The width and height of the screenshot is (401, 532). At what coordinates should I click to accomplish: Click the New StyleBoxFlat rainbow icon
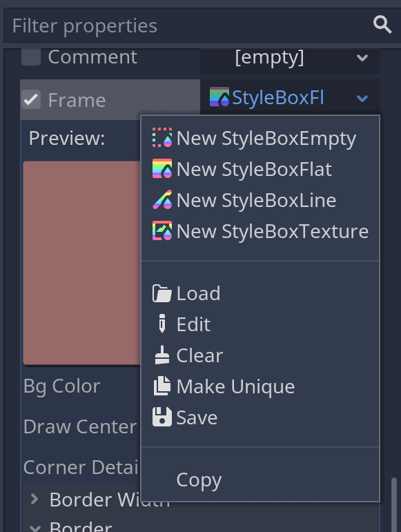(162, 168)
